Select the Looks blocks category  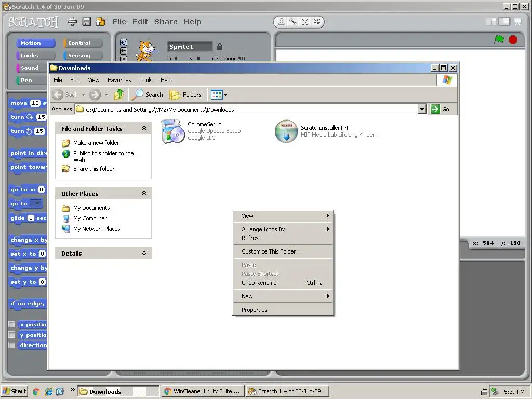[x=36, y=55]
